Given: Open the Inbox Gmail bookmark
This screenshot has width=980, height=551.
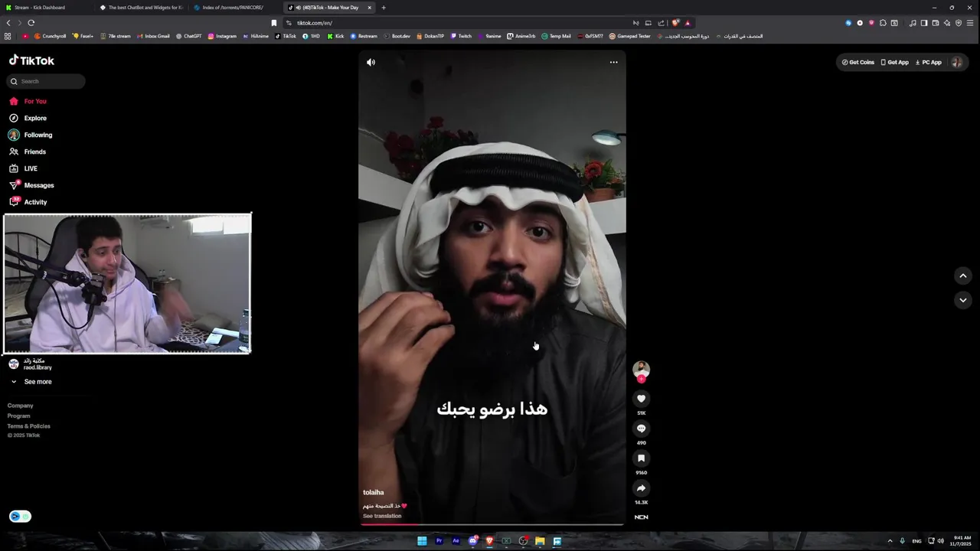Looking at the screenshot, I should coord(153,36).
